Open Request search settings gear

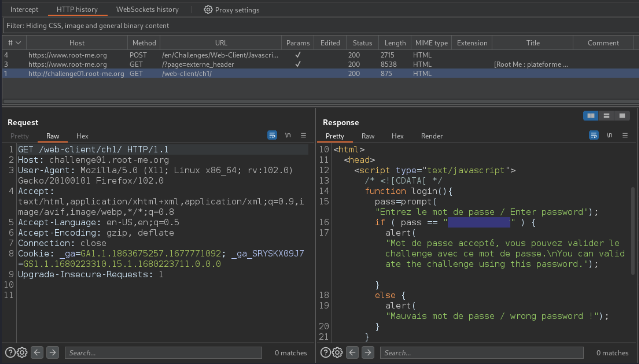[22, 352]
